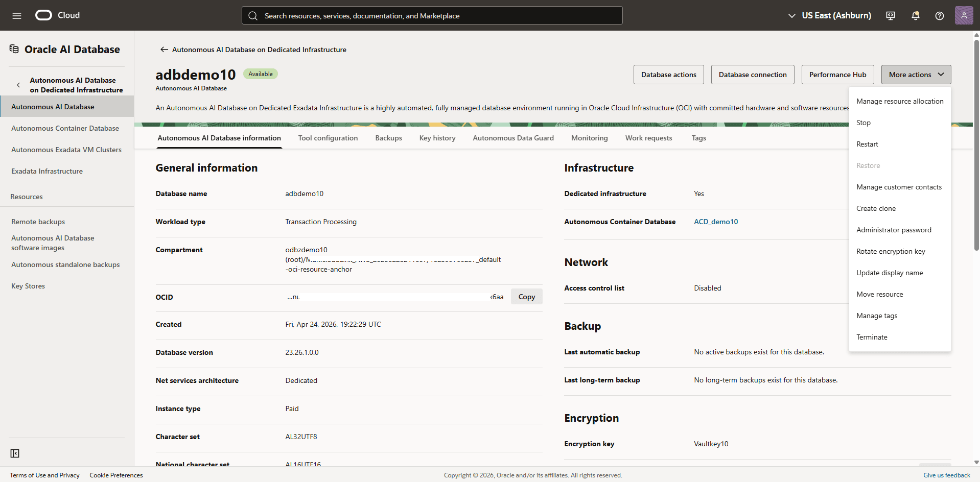Select the Tags tab
This screenshot has height=482, width=980.
pyautogui.click(x=699, y=138)
